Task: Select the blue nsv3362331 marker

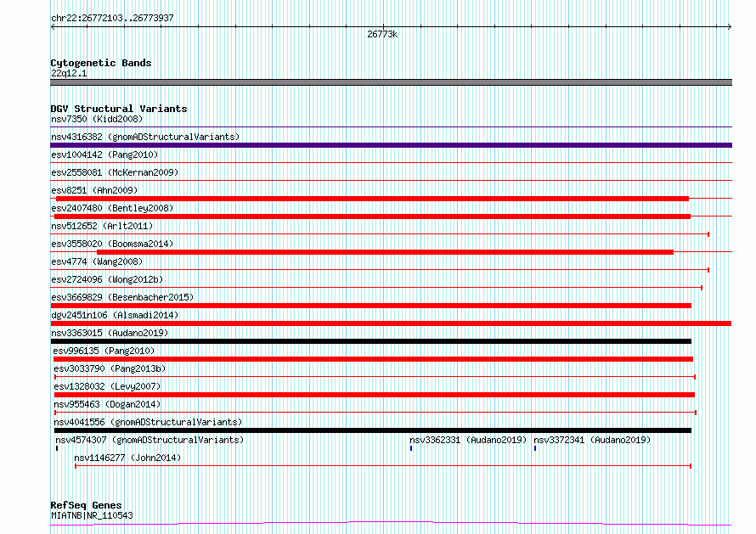Action: pos(411,448)
